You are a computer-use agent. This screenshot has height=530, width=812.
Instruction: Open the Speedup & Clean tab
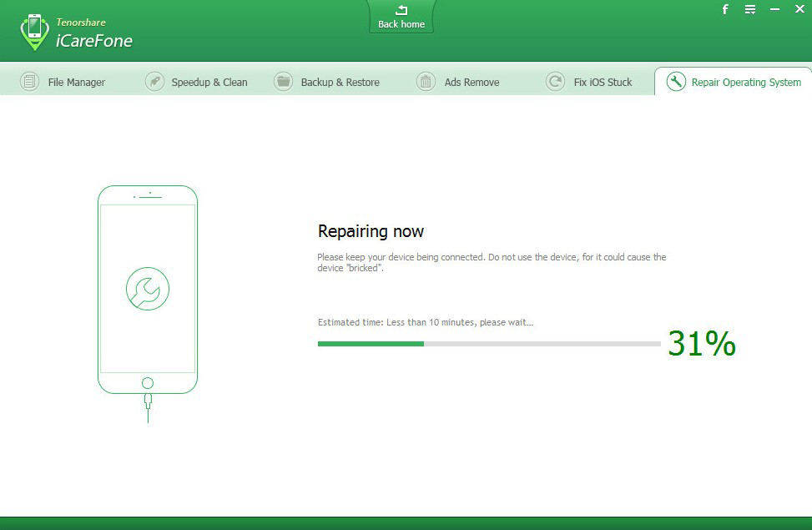point(196,82)
